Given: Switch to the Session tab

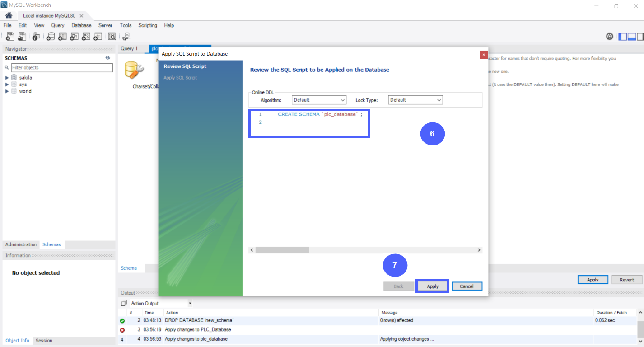Looking at the screenshot, I should click(x=44, y=341).
